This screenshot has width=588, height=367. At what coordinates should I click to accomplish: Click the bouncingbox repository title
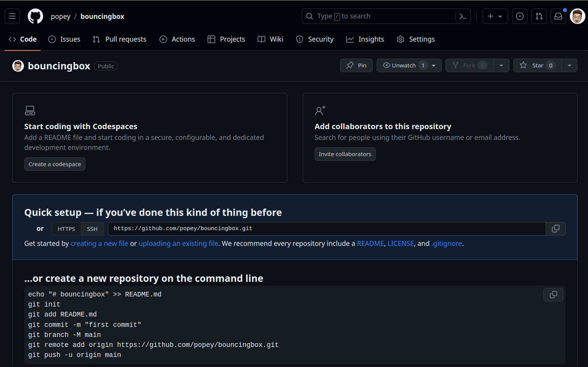tap(59, 66)
